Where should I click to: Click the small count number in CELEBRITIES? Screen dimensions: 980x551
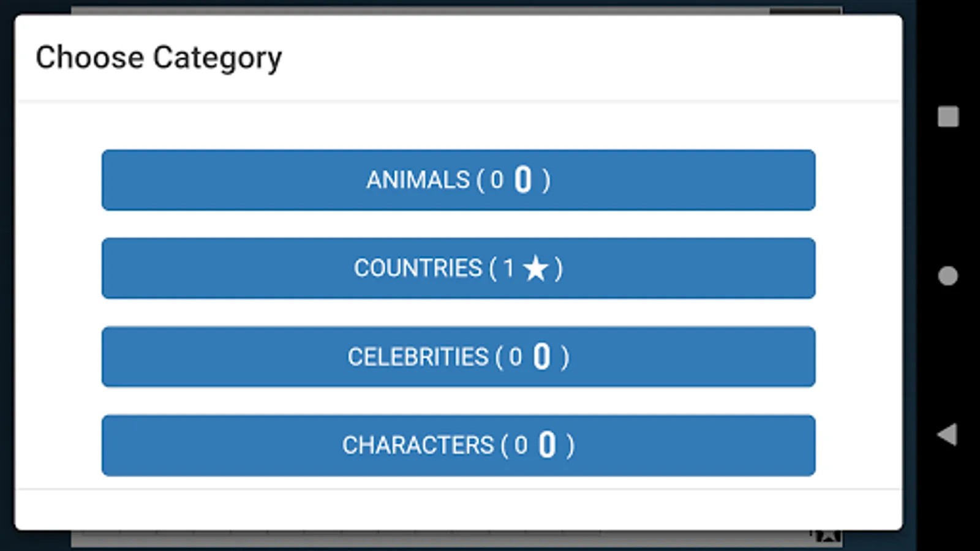click(x=515, y=357)
